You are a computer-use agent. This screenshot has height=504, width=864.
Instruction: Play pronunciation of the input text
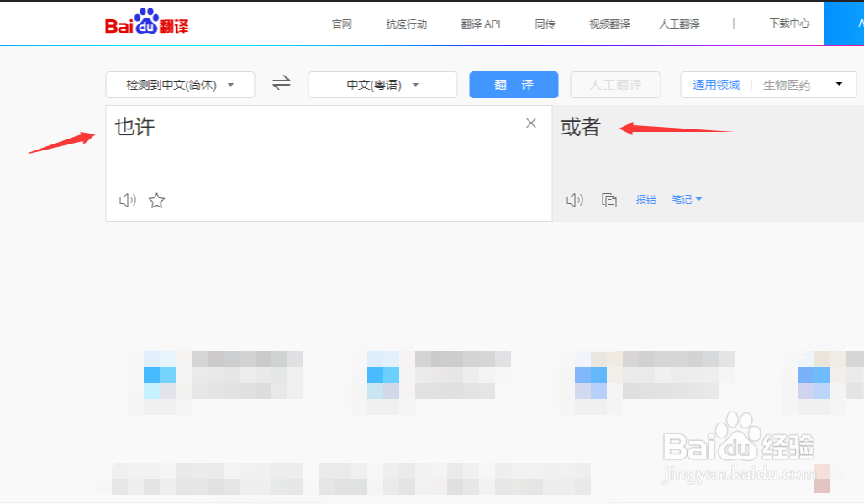pyautogui.click(x=127, y=200)
